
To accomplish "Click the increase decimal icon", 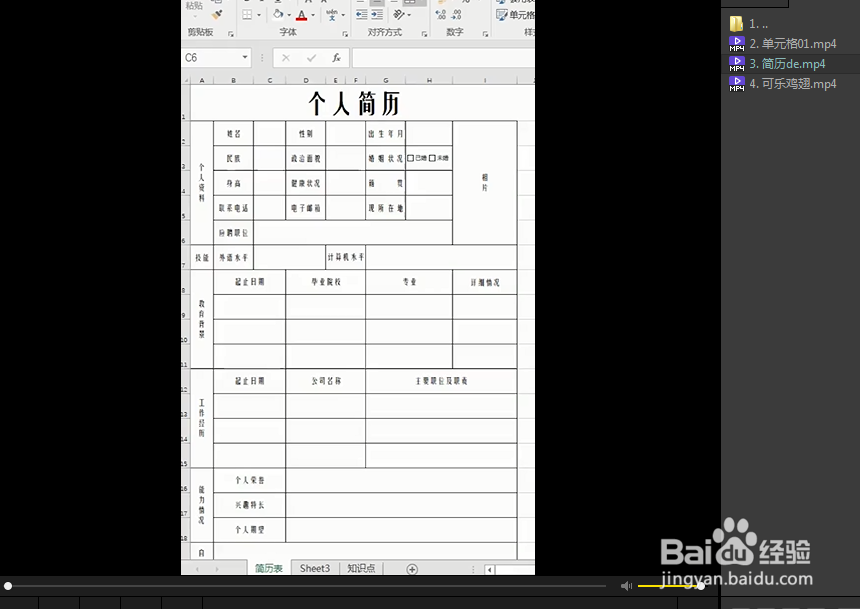I will tap(441, 15).
